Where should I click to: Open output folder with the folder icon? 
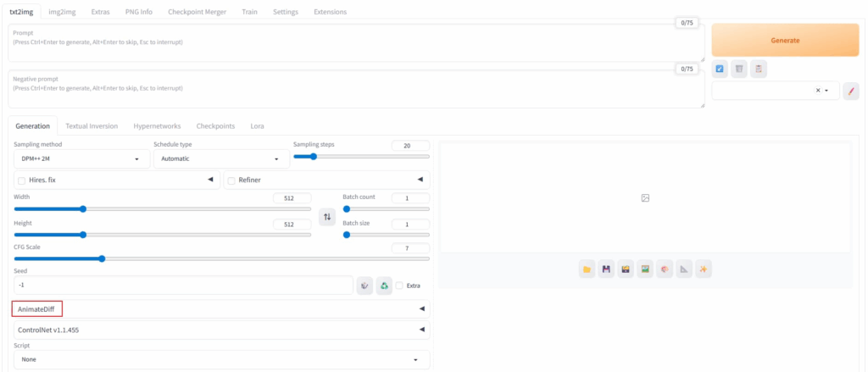(587, 269)
